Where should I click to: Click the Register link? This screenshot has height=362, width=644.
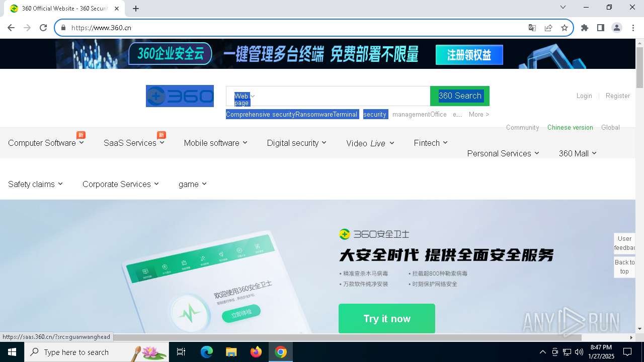(618, 96)
